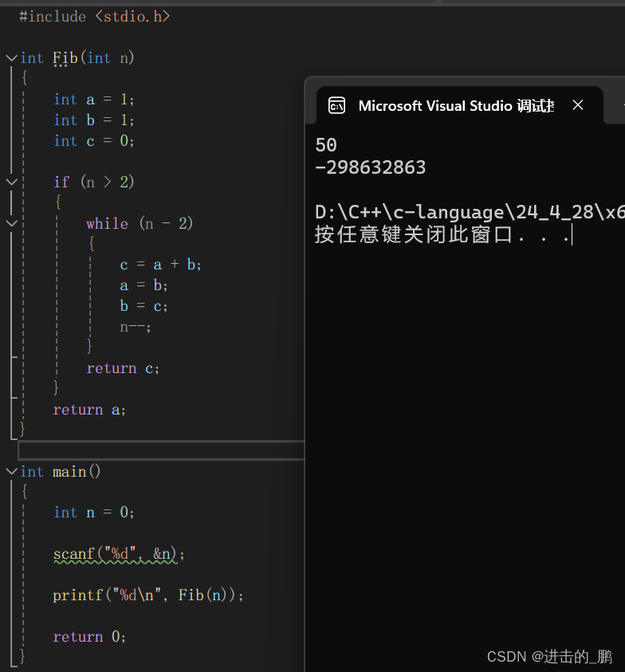Click the 'return c;' statement

tap(123, 368)
